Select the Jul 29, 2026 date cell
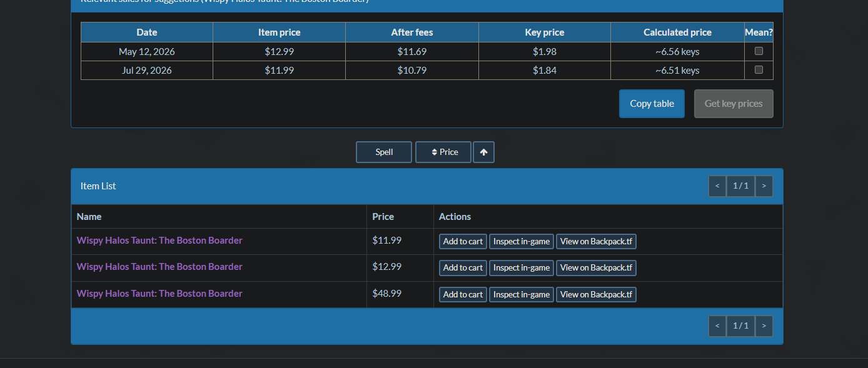Image resolution: width=868 pixels, height=368 pixels. tap(147, 70)
